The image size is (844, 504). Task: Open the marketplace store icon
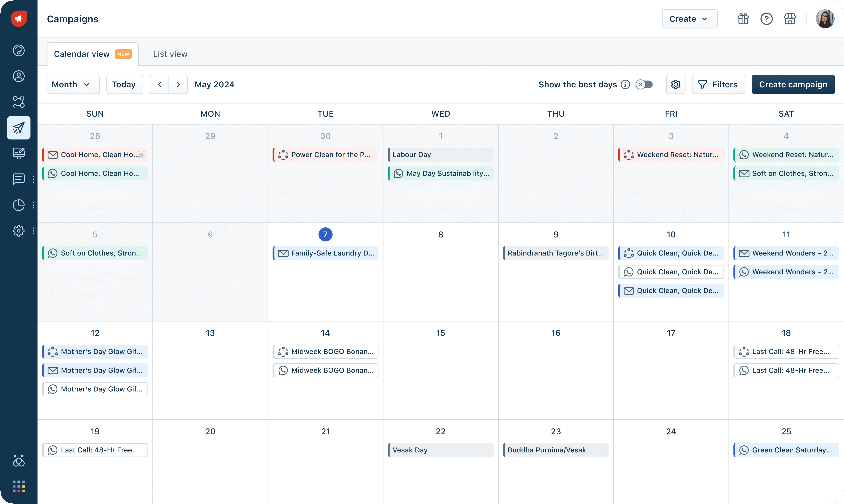coord(790,19)
